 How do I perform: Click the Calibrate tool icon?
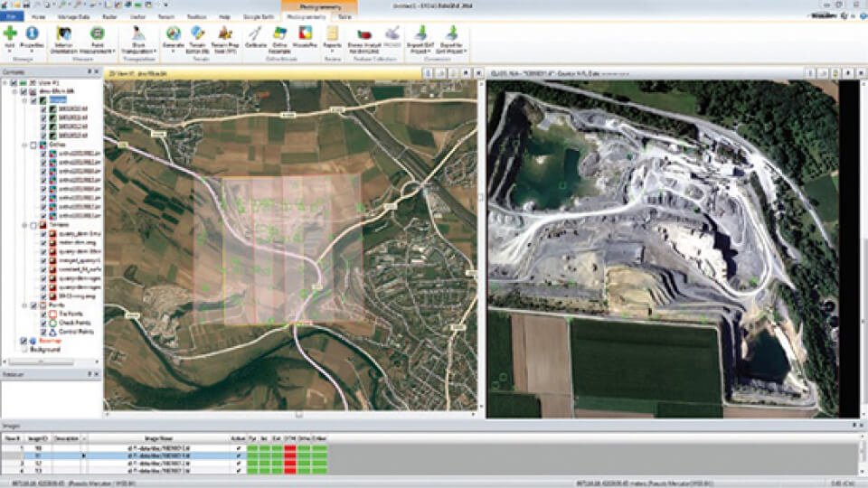[255, 34]
